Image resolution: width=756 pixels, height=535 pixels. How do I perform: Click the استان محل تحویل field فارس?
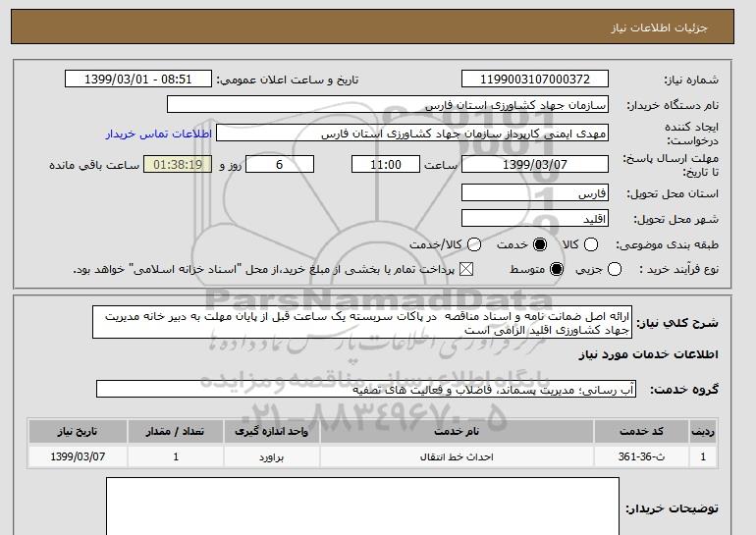point(535,192)
